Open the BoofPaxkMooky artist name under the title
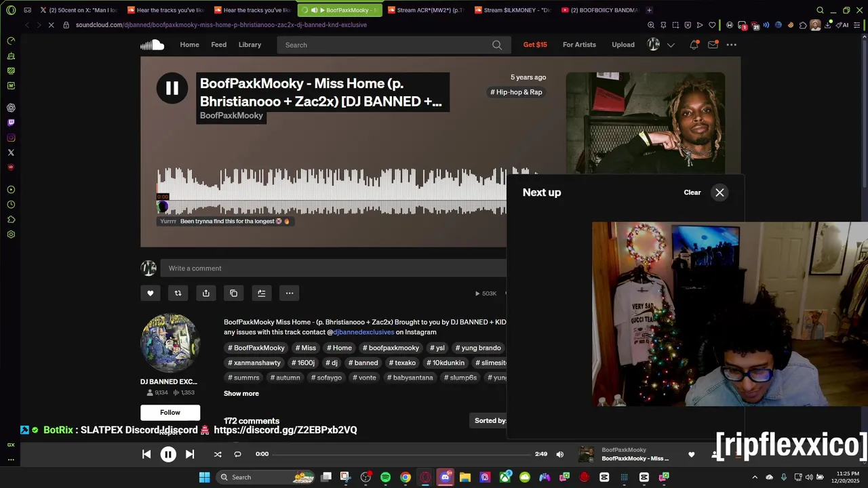Image resolution: width=868 pixels, height=488 pixels. pyautogui.click(x=231, y=115)
